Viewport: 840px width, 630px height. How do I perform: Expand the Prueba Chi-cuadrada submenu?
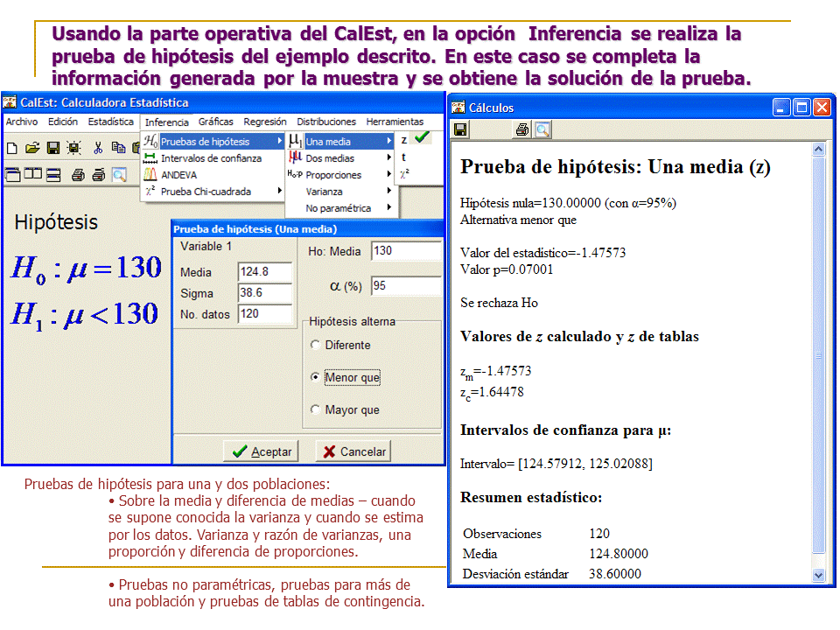[206, 192]
